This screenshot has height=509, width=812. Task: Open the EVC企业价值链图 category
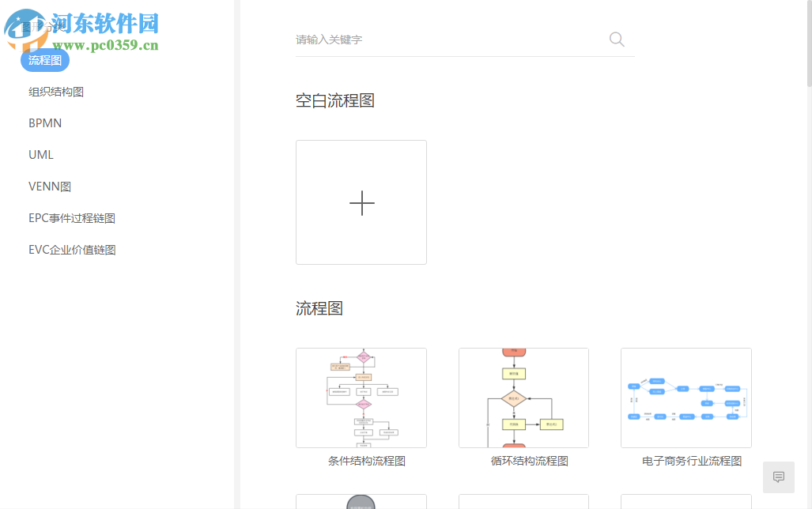[x=71, y=249]
